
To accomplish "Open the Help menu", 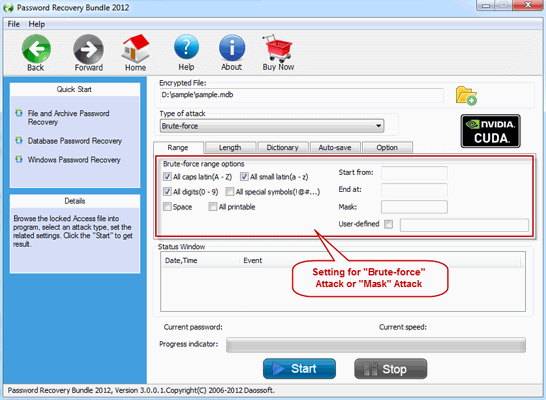I will point(37,24).
